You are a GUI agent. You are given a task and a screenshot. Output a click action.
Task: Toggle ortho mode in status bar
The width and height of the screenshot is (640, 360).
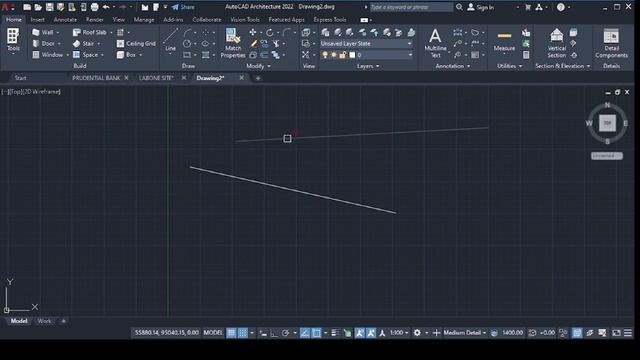pos(274,333)
